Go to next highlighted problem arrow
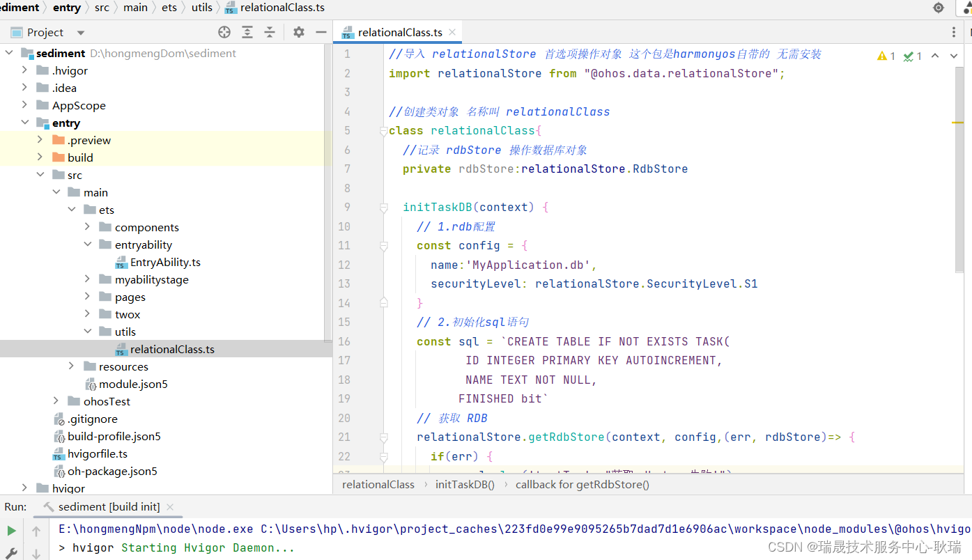The width and height of the screenshot is (972, 560). tap(954, 56)
